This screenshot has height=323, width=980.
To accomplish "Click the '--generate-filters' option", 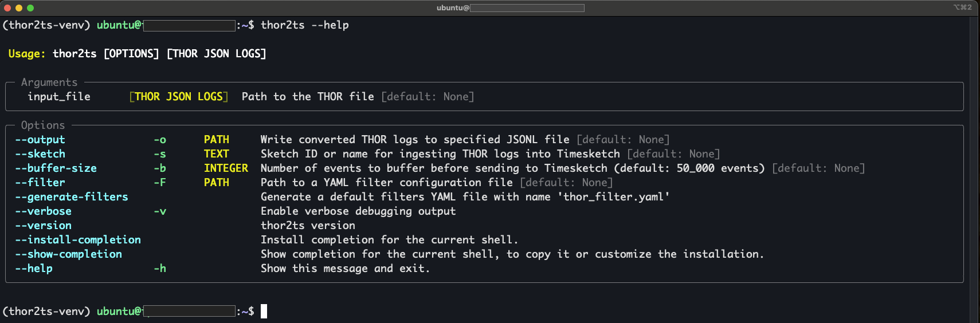I will (x=72, y=197).
